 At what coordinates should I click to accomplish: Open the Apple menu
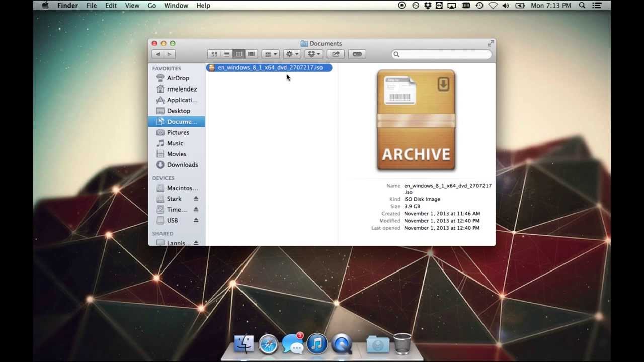coord(45,6)
